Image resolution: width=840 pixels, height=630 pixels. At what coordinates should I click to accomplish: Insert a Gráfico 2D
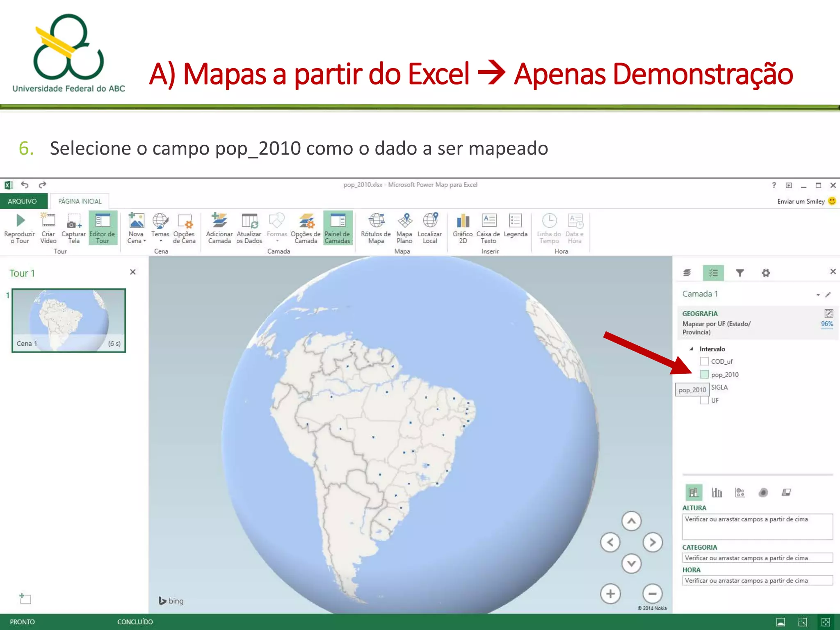(x=463, y=228)
